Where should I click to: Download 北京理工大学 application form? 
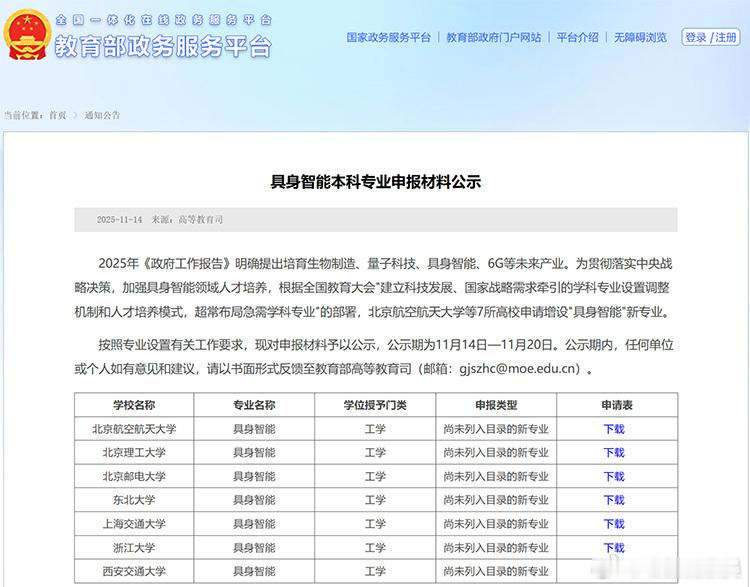coord(613,453)
